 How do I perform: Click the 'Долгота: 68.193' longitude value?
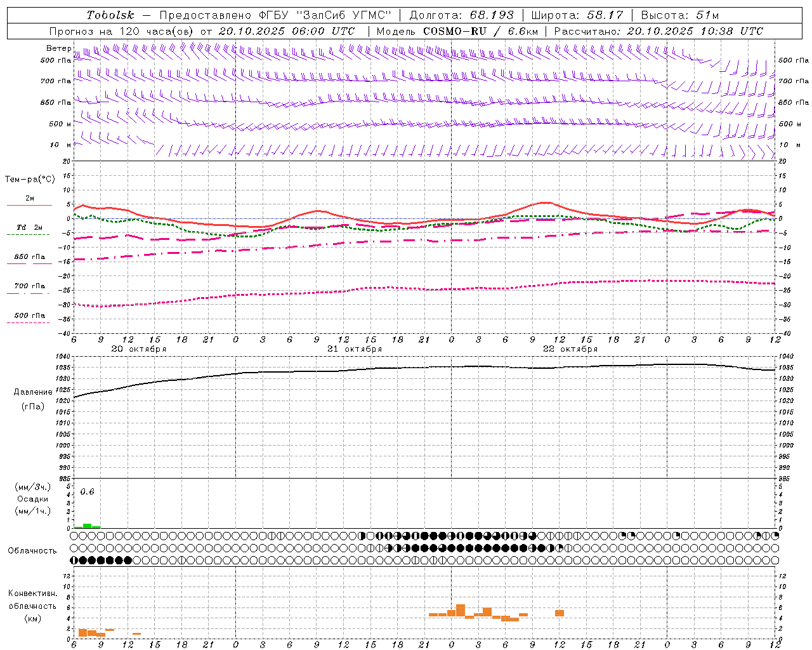point(461,15)
